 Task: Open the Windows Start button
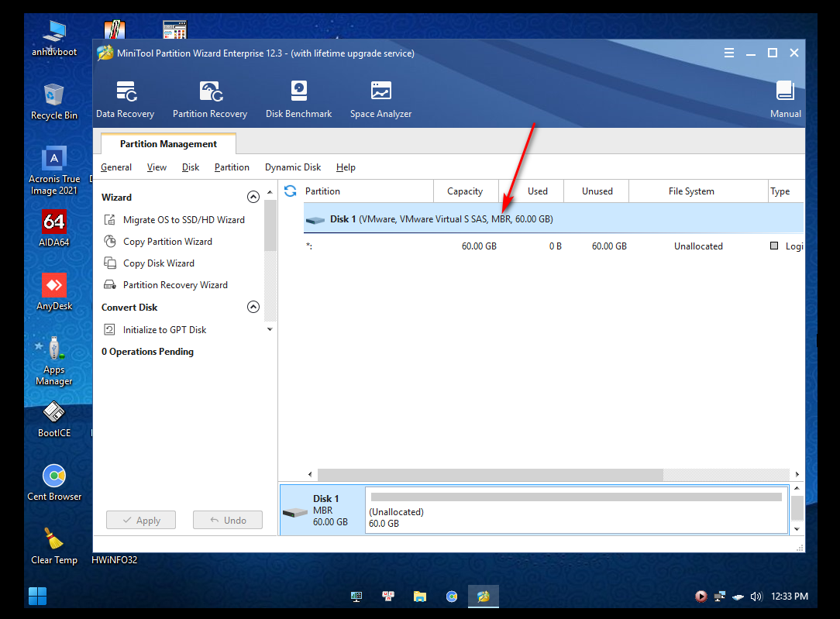coord(37,596)
